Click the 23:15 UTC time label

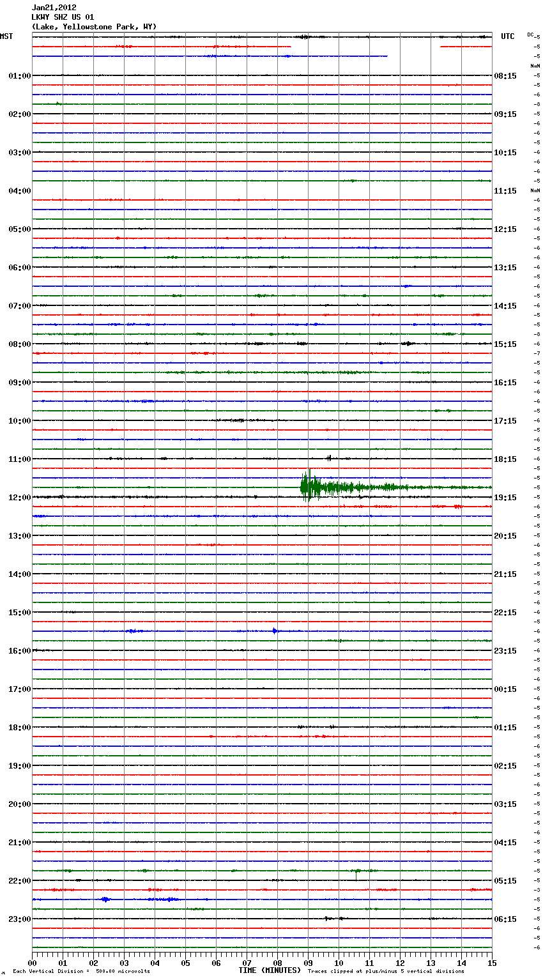pyautogui.click(x=505, y=651)
